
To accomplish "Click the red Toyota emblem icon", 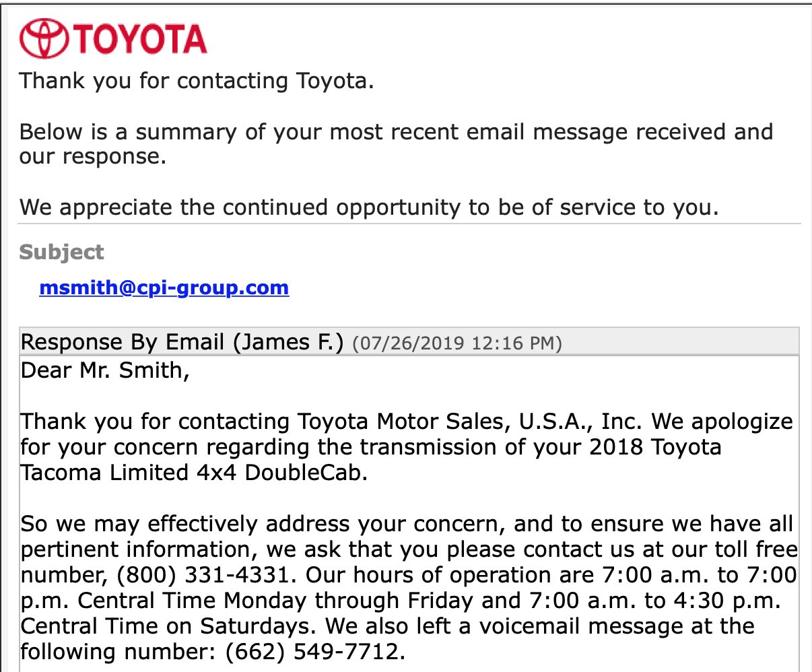I will (44, 39).
